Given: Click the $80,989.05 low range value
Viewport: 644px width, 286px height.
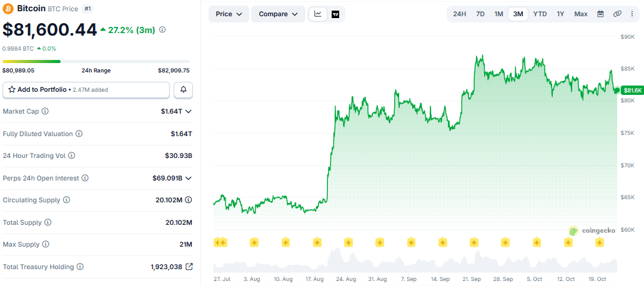Looking at the screenshot, I should pyautogui.click(x=19, y=70).
